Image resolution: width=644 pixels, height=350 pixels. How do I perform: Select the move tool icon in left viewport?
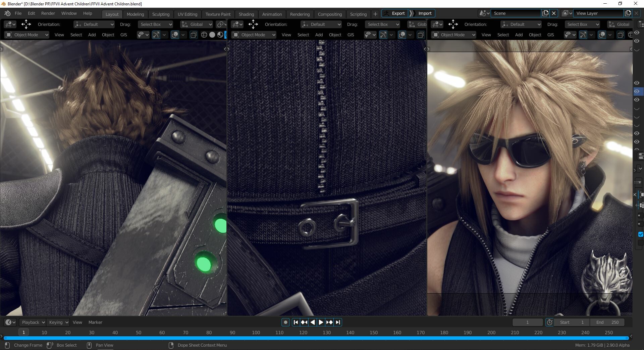pyautogui.click(x=26, y=24)
